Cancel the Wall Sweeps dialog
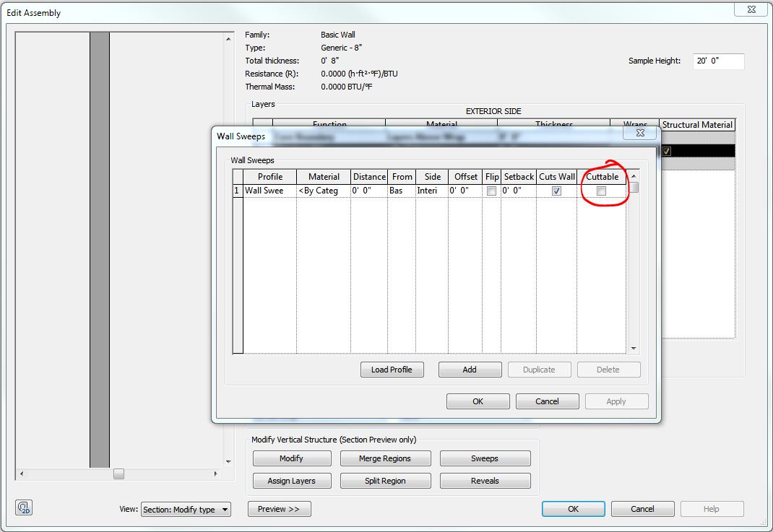The image size is (773, 532). tap(547, 401)
